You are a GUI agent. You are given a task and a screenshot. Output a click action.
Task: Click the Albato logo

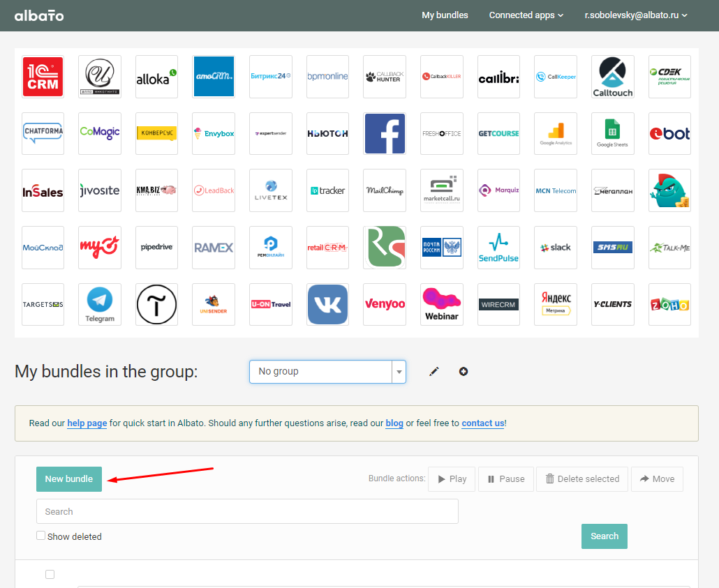[x=39, y=15]
